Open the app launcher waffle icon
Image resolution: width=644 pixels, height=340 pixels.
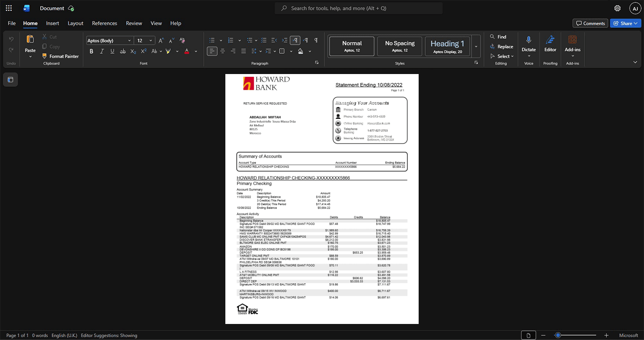click(x=8, y=8)
